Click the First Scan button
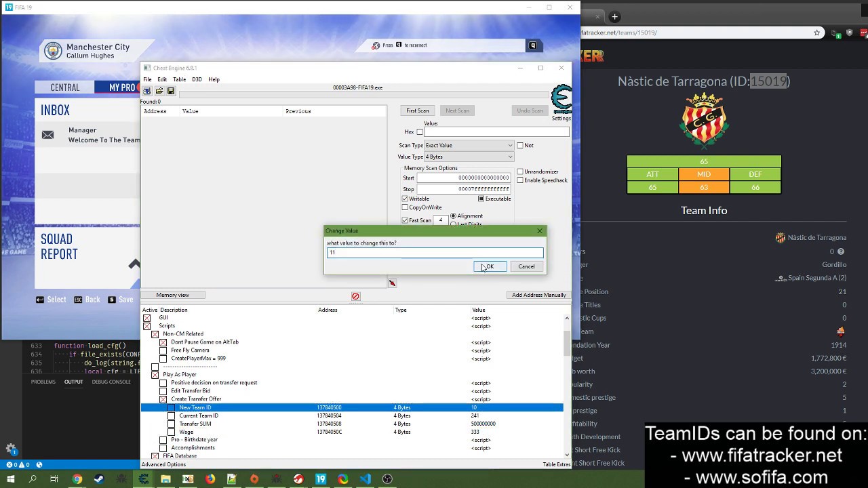Screen dimensions: 868x488 pyautogui.click(x=418, y=110)
